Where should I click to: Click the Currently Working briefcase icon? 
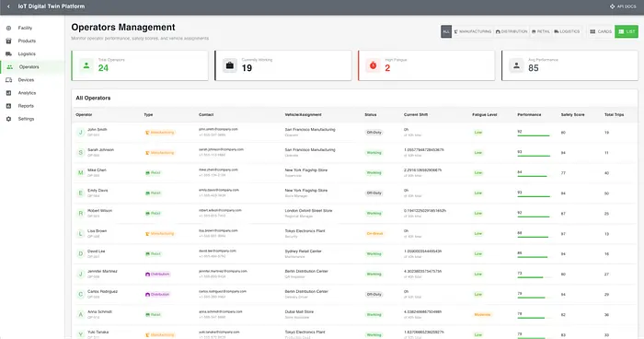pyautogui.click(x=230, y=65)
